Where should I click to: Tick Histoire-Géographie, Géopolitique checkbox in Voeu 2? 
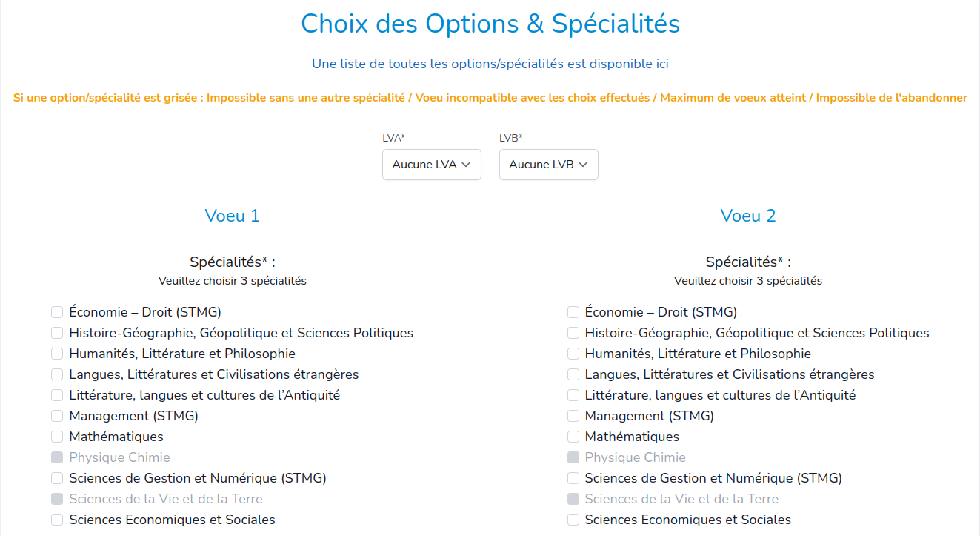[x=573, y=333]
